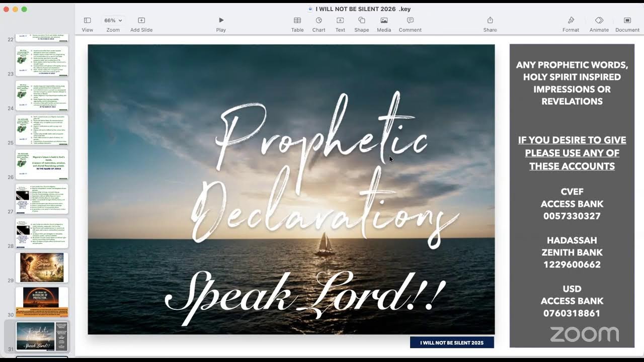Open the Animate inspector
This screenshot has width=644, height=362.
[599, 21]
